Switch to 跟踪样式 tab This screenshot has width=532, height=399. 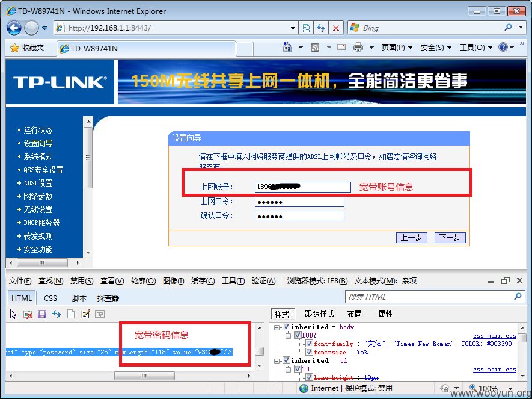[x=319, y=314]
